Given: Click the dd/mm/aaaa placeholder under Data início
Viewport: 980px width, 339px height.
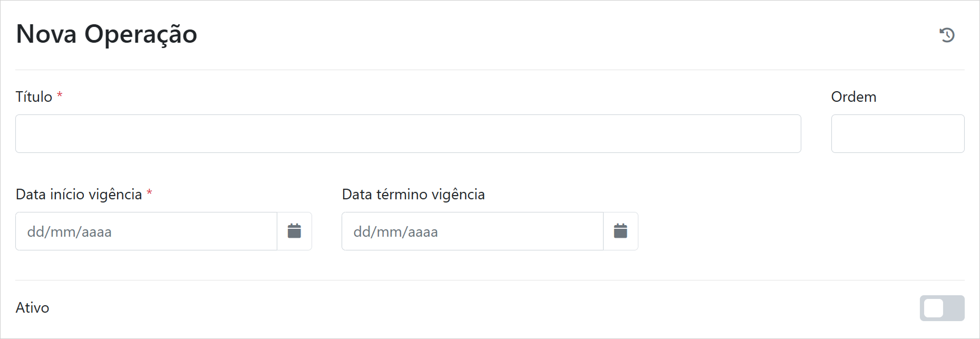Looking at the screenshot, I should click(69, 232).
